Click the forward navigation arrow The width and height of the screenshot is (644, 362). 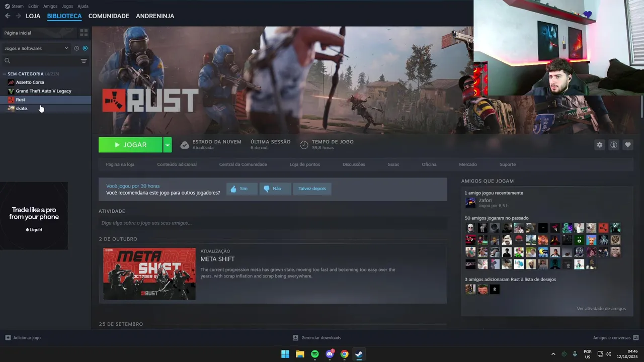[x=18, y=16]
